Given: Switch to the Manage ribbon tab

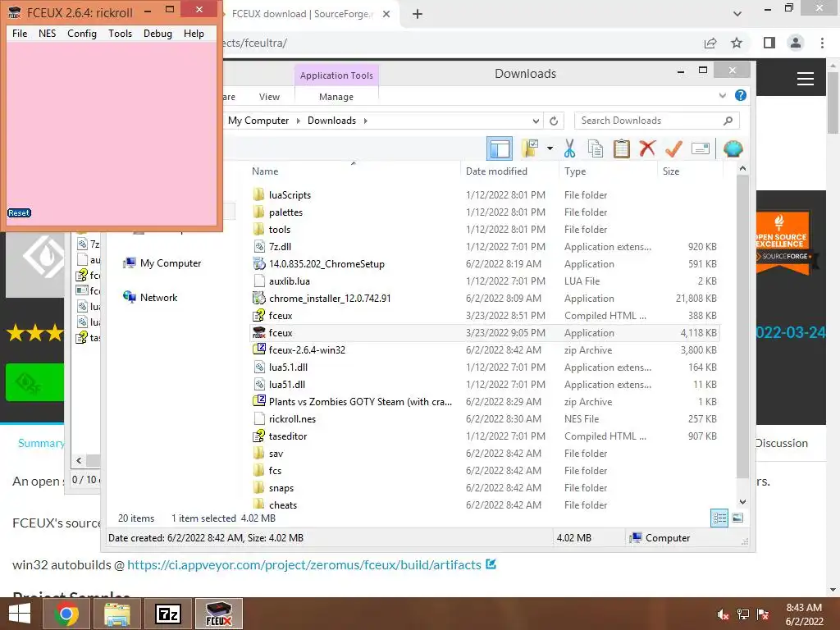Looking at the screenshot, I should 336,97.
